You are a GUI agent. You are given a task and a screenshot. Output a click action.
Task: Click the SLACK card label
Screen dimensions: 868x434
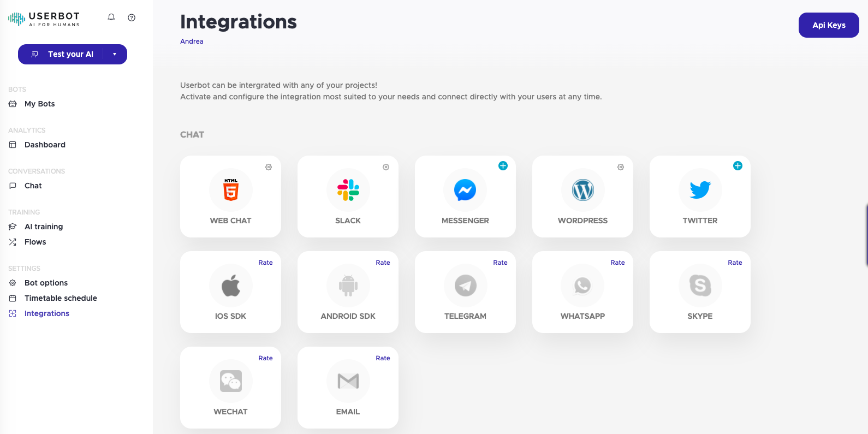(x=348, y=221)
